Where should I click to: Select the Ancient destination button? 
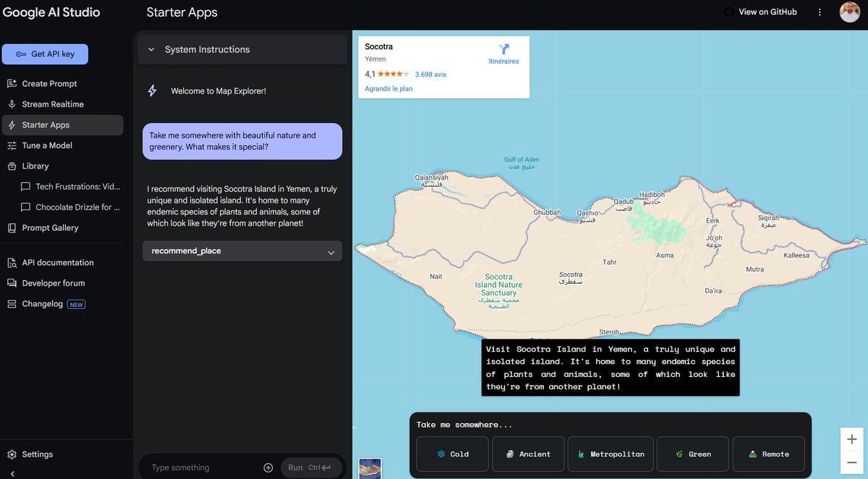528,454
